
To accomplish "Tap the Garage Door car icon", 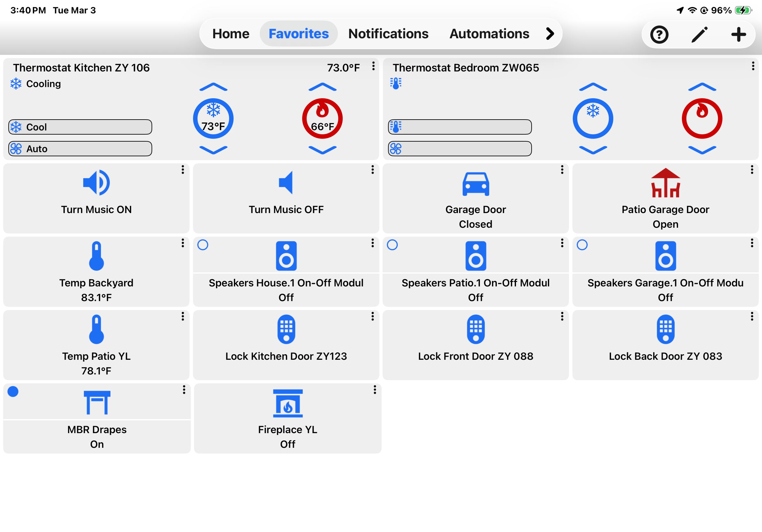I will pyautogui.click(x=475, y=184).
